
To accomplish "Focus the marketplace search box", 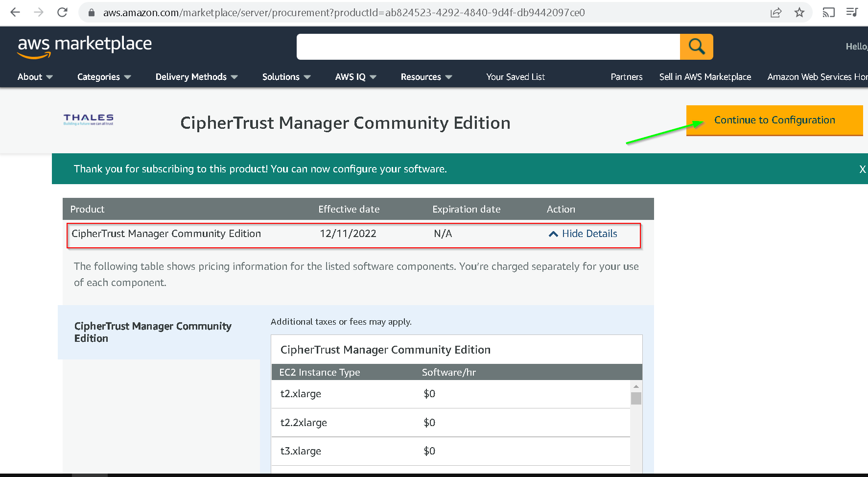I will click(x=488, y=47).
